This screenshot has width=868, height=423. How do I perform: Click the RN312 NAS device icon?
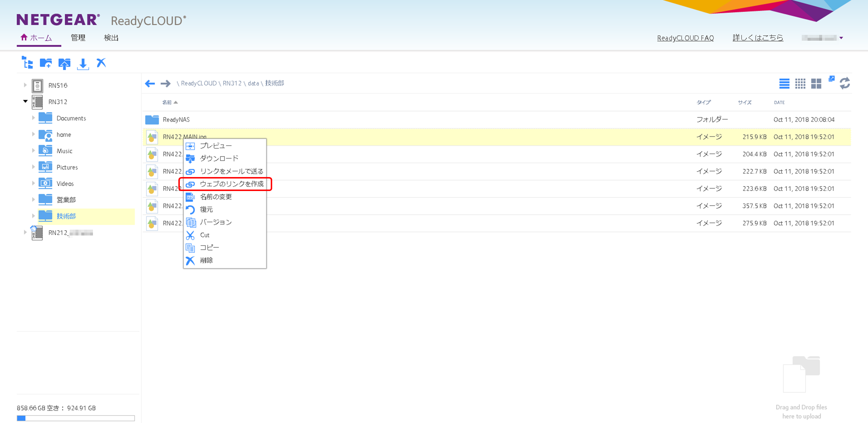click(x=37, y=102)
